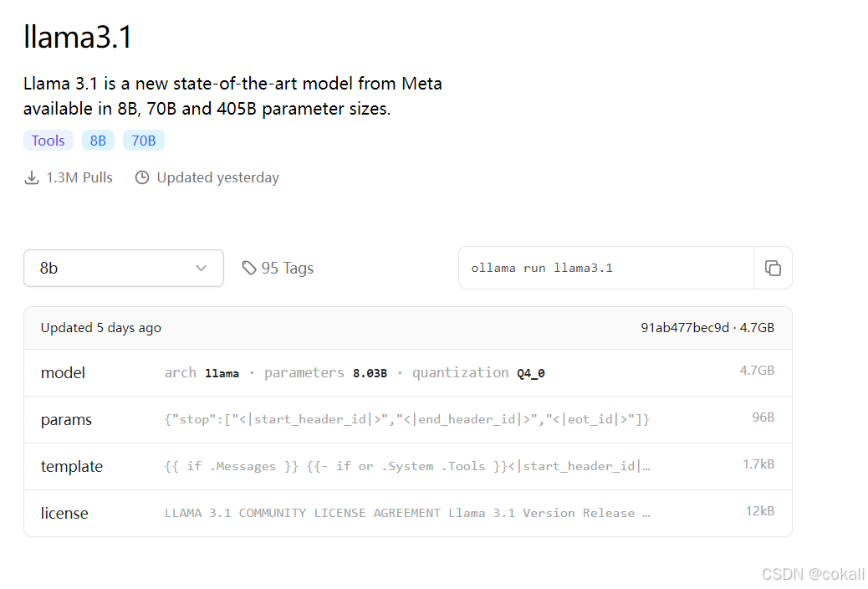Open the model file row
The height and width of the screenshot is (589, 868).
click(x=408, y=373)
